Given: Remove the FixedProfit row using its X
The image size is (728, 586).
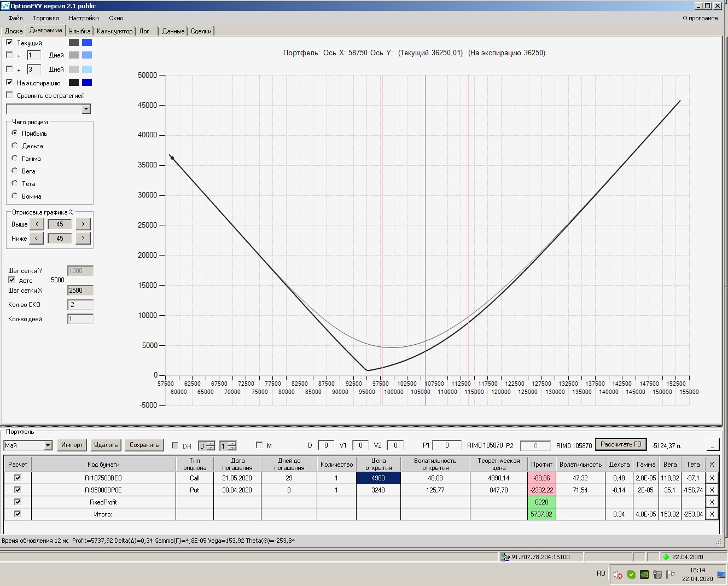Looking at the screenshot, I should pos(712,502).
